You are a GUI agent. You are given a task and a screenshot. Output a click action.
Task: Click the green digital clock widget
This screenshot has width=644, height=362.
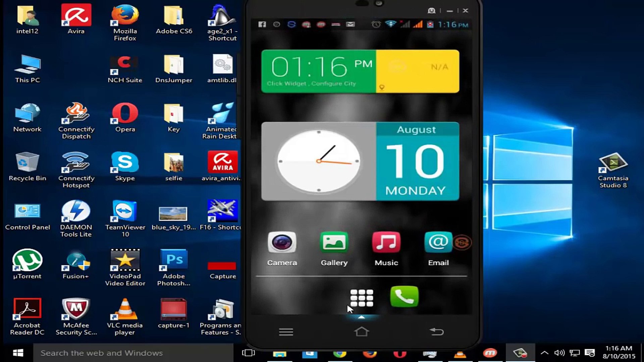318,71
